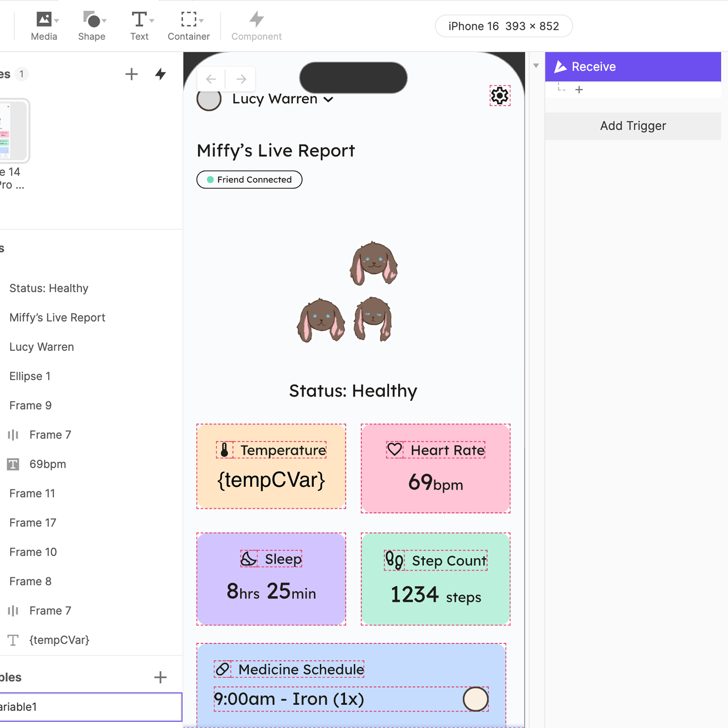
Task: Select the Media tool icon
Action: (43, 19)
